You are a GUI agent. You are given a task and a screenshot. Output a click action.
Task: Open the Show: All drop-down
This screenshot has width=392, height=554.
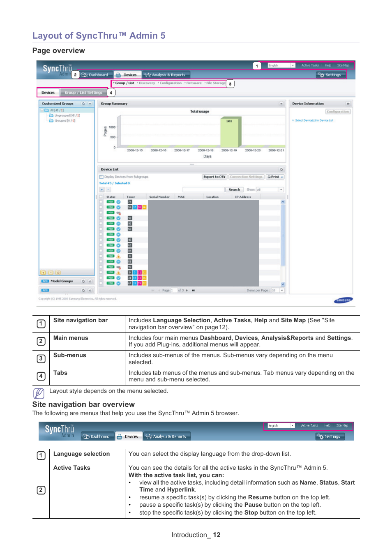[270, 189]
